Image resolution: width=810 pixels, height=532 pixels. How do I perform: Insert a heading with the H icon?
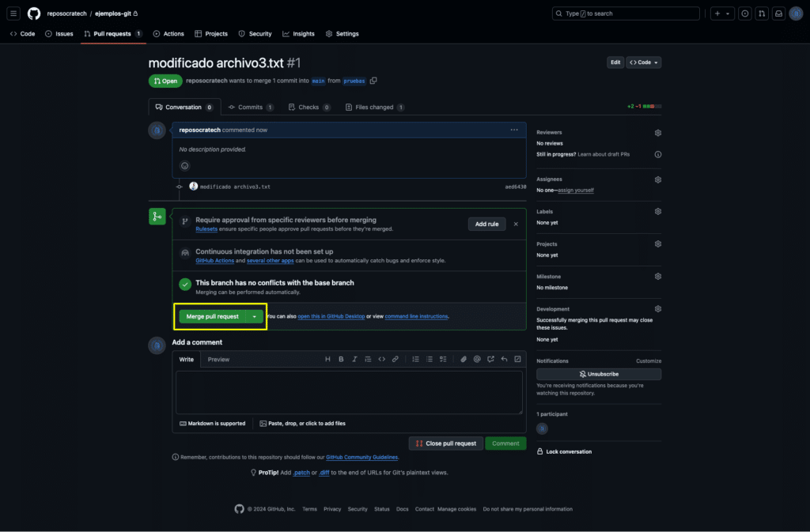click(x=327, y=359)
